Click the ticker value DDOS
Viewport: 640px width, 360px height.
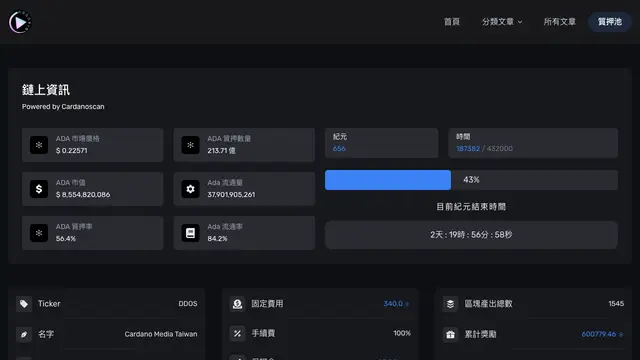tap(188, 304)
